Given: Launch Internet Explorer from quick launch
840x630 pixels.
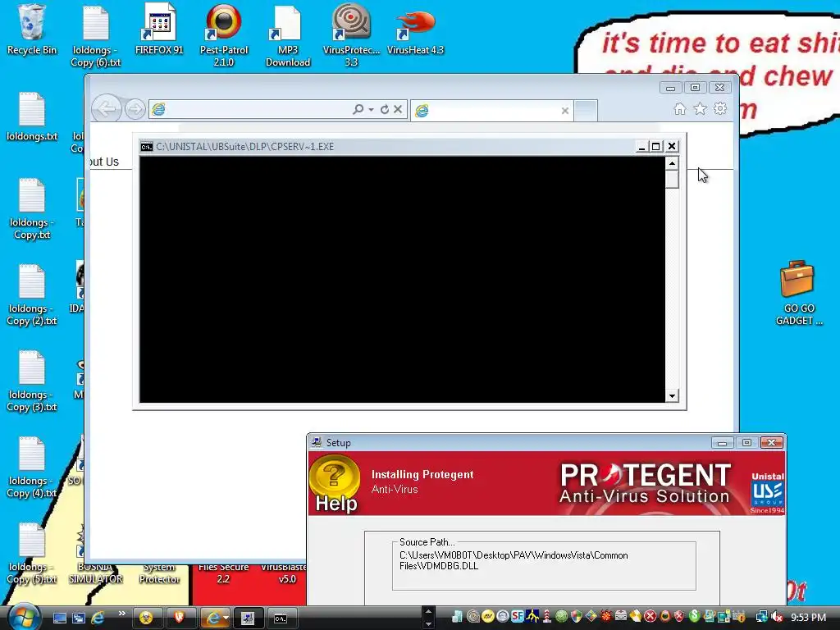Looking at the screenshot, I should [x=98, y=618].
